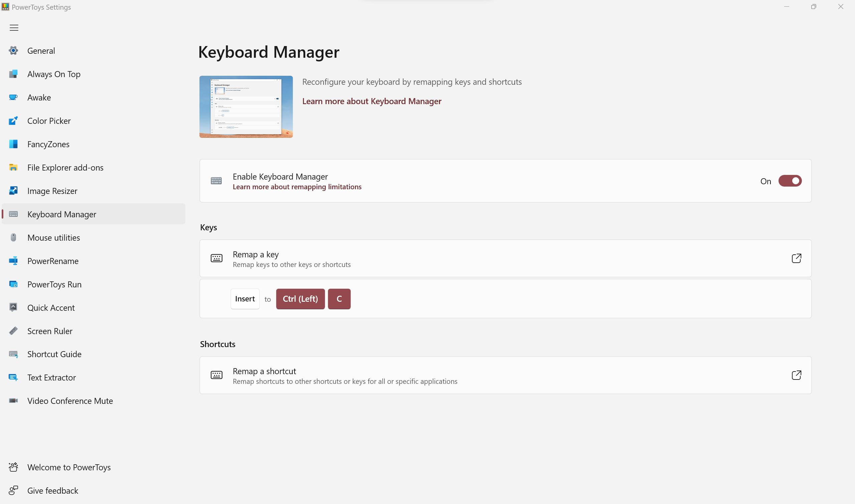Screen dimensions: 855x504
Task: Open Remap a shortcut external window icon
Action: coord(796,375)
